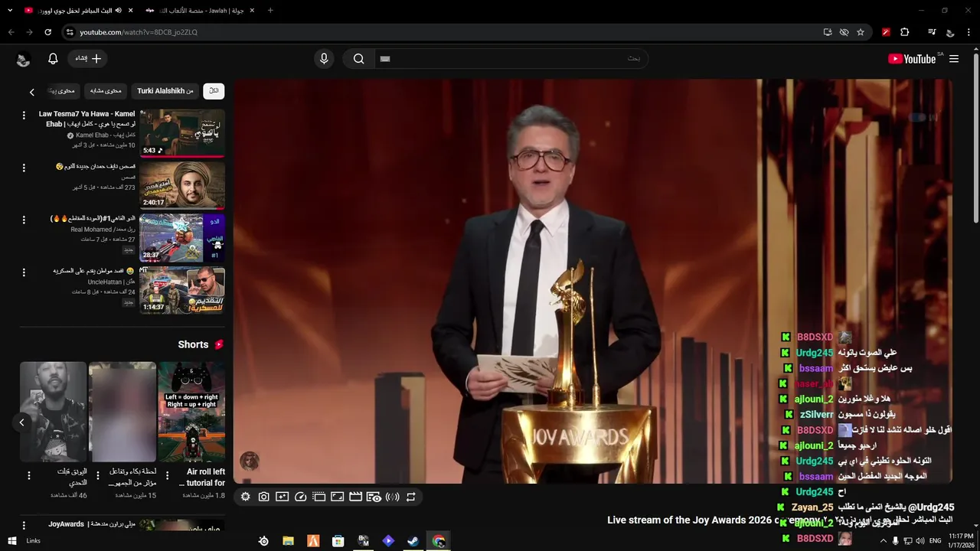
Task: Open options for Law Tesma7 Ya Hawa video
Action: click(24, 115)
